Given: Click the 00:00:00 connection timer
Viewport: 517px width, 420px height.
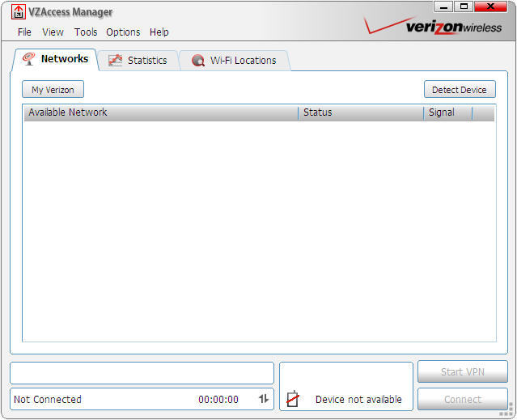Looking at the screenshot, I should 218,399.
